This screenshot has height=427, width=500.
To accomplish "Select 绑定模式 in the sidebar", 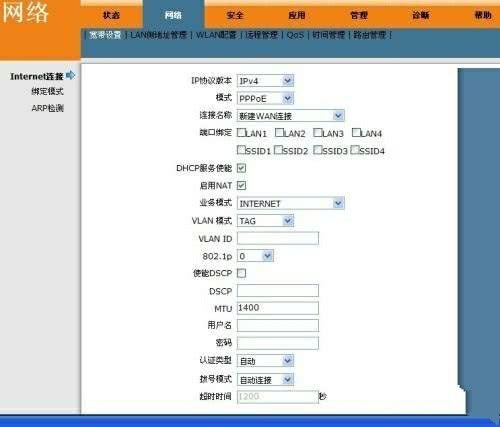I will pos(47,91).
